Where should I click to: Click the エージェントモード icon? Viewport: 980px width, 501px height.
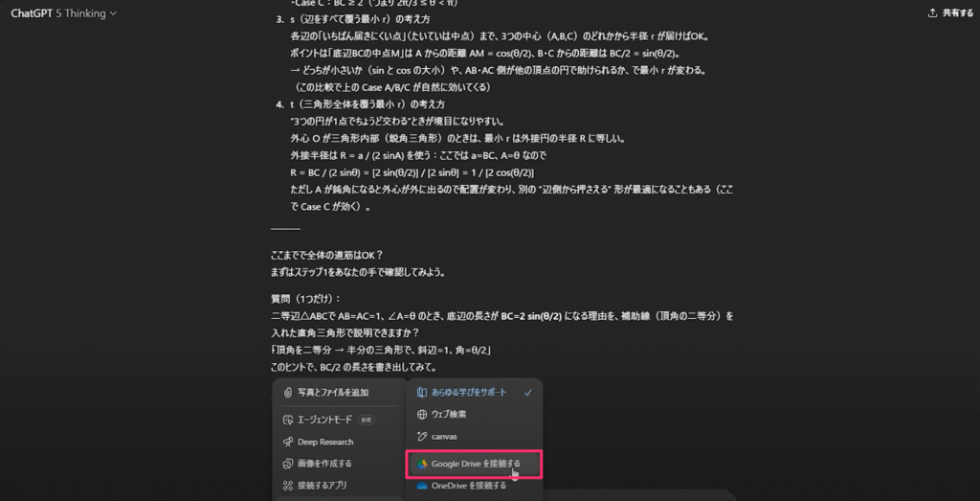pos(288,420)
